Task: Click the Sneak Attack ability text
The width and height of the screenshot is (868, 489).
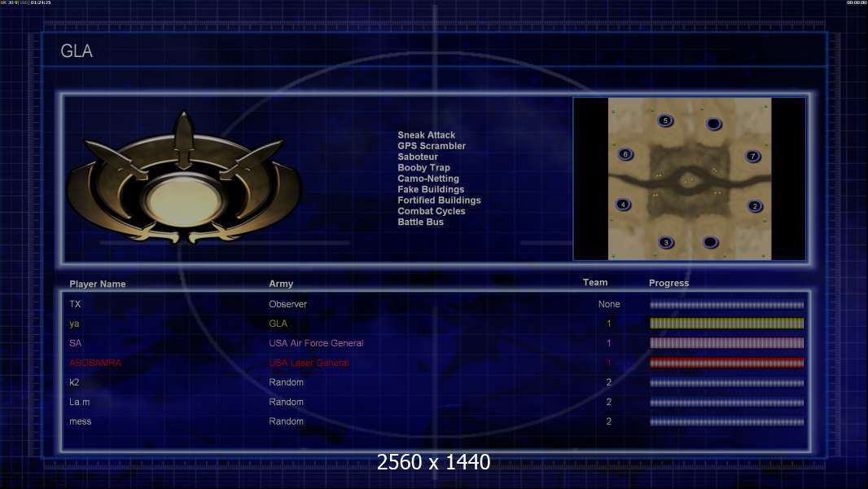Action: click(426, 134)
